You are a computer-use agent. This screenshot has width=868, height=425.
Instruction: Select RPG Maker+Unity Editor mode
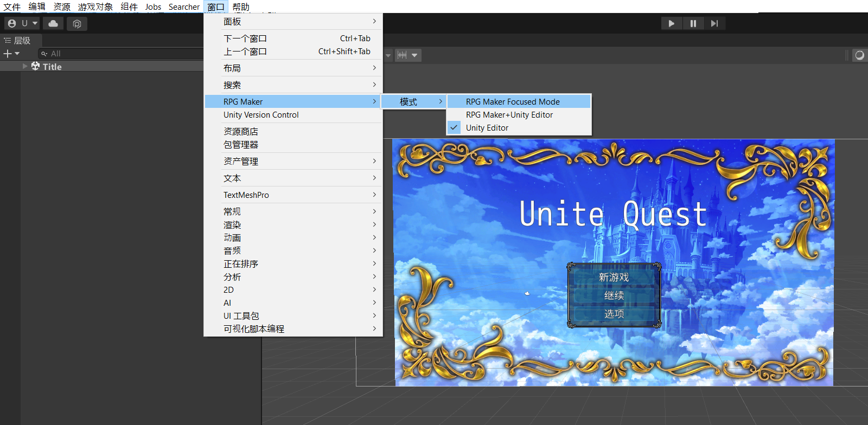coord(509,115)
